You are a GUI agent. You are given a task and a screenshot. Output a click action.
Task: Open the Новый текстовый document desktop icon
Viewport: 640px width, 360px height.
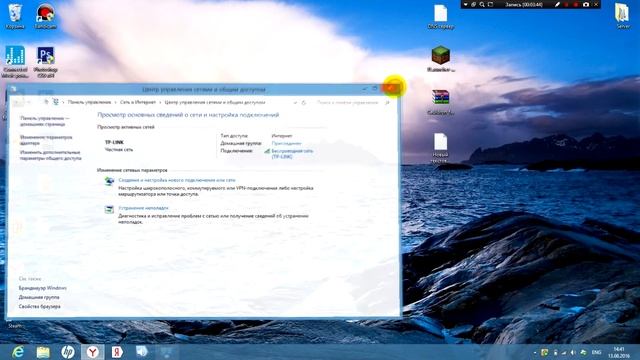(441, 148)
